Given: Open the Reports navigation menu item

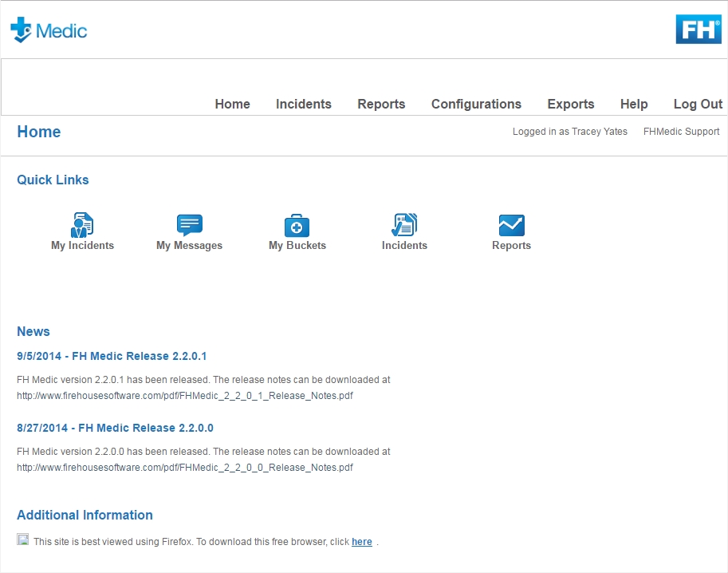Looking at the screenshot, I should tap(381, 104).
